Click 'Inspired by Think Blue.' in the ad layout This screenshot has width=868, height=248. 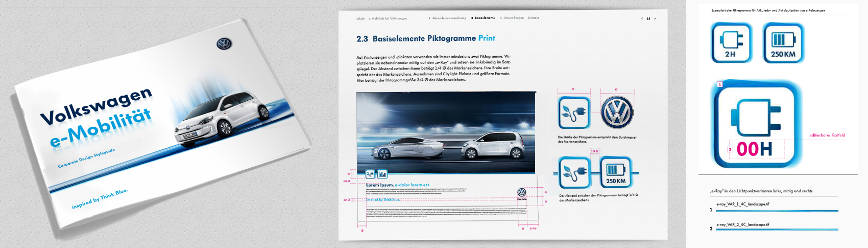coord(383,199)
